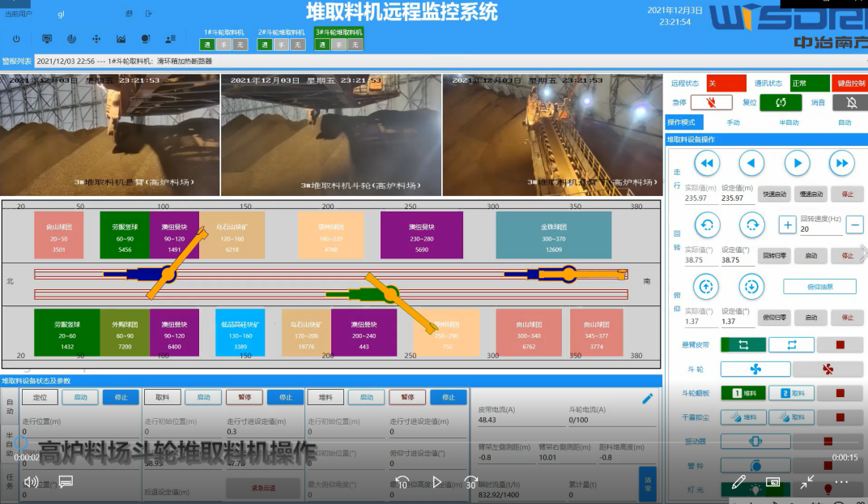Rotate slewing counter-clockwise
The height and width of the screenshot is (504, 868).
point(707,225)
